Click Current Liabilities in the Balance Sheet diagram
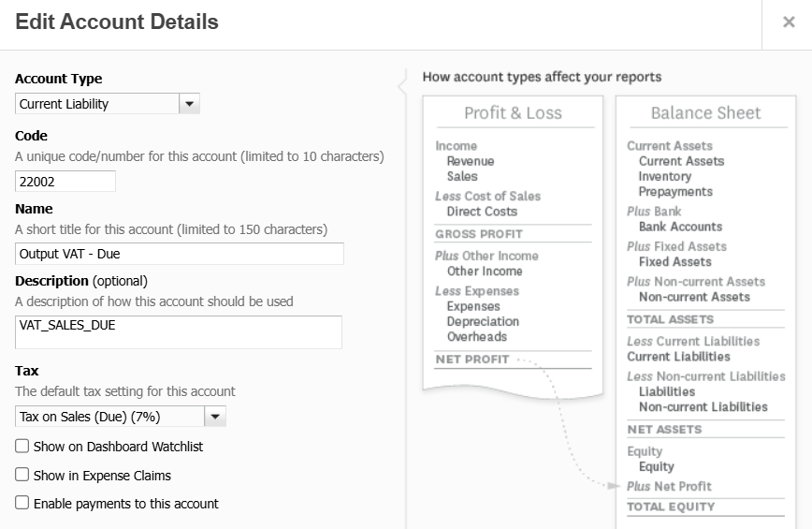This screenshot has height=529, width=812. tap(678, 357)
